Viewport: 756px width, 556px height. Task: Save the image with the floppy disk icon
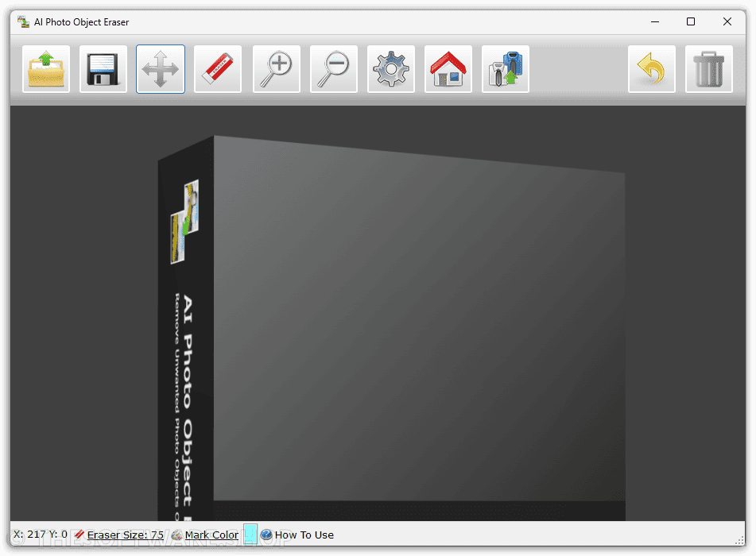103,69
